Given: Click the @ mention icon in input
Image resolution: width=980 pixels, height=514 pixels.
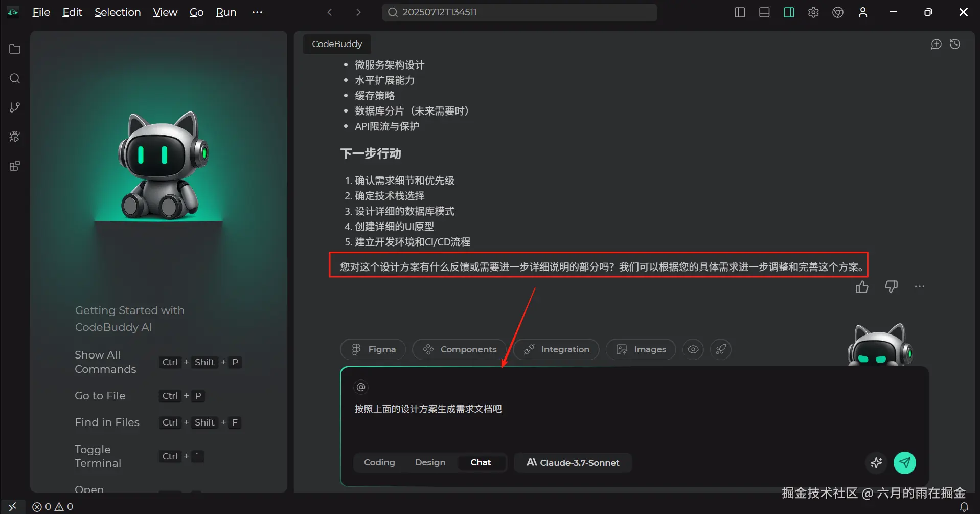Looking at the screenshot, I should click(361, 387).
